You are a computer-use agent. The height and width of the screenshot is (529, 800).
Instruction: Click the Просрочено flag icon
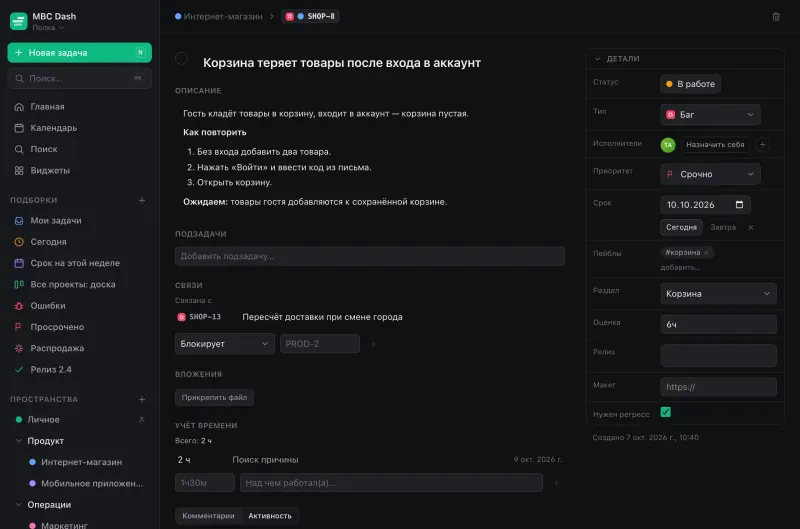click(x=19, y=327)
